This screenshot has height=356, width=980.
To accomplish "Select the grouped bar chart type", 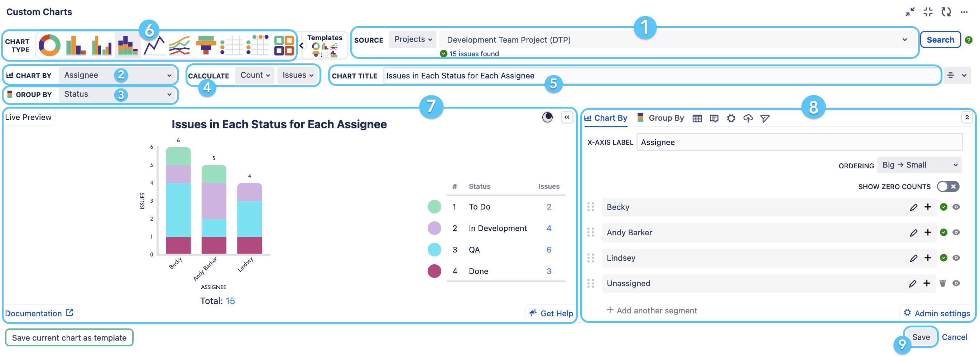I will 102,45.
